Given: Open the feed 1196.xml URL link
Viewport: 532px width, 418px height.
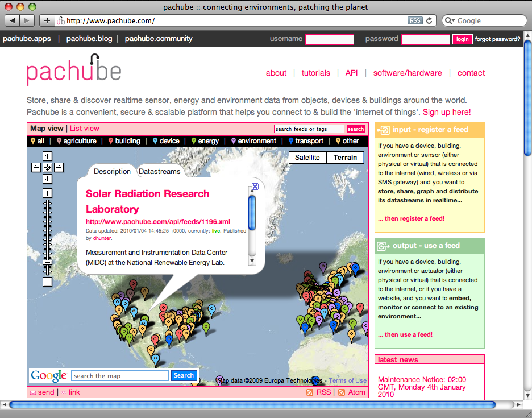Looking at the screenshot, I should point(158,222).
